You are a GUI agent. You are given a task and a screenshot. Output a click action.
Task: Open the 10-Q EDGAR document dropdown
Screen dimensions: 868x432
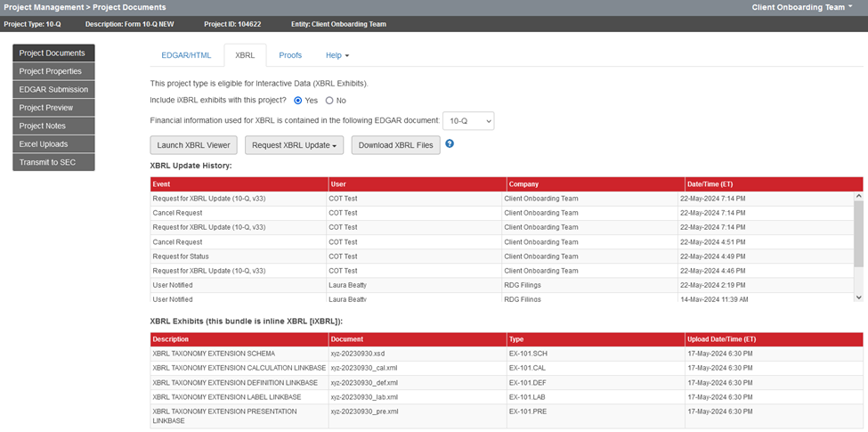click(x=468, y=120)
